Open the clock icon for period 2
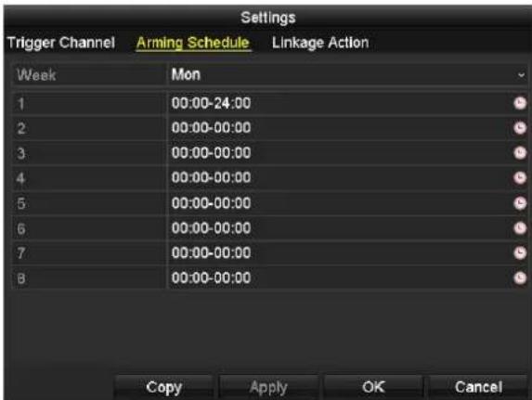The image size is (532, 400). [519, 128]
